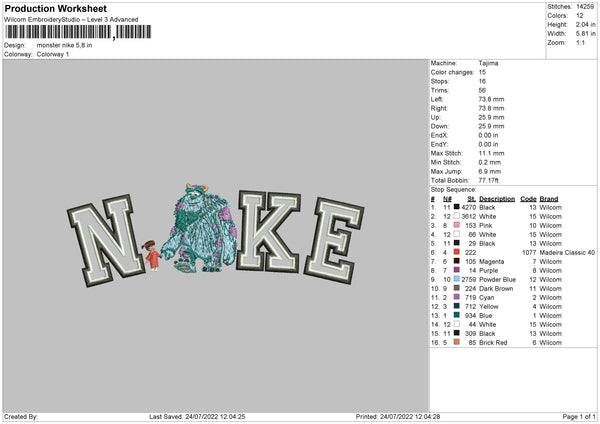Select the Color changes value 15
The image size is (600, 424).
[482, 72]
